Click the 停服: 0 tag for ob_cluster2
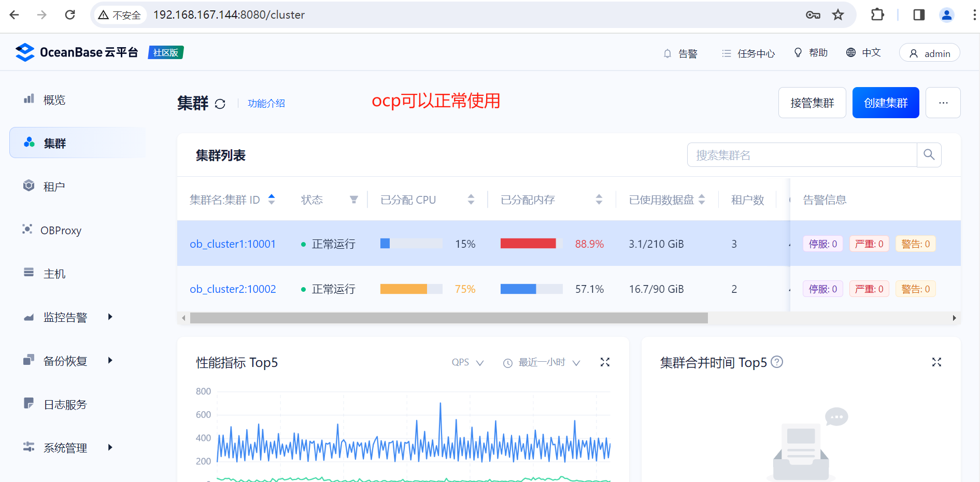The height and width of the screenshot is (482, 980). pyautogui.click(x=822, y=289)
